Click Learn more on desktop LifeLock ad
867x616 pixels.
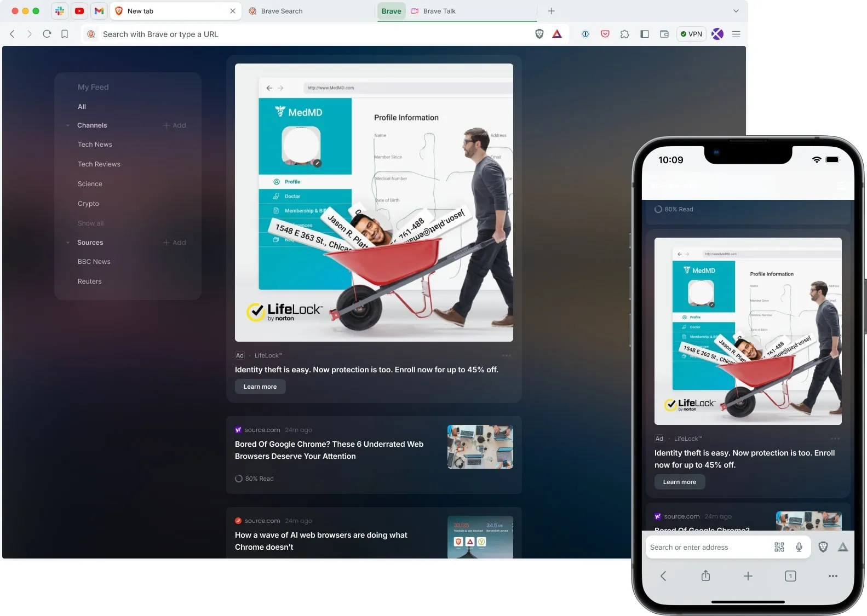(260, 387)
